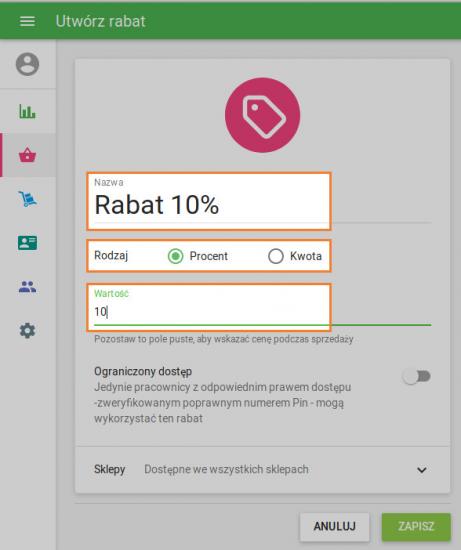Click the ANULUJ button

(x=334, y=526)
